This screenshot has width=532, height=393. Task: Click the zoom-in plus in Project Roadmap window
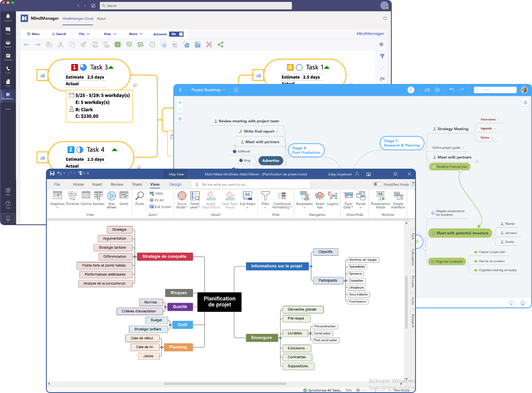point(180,102)
